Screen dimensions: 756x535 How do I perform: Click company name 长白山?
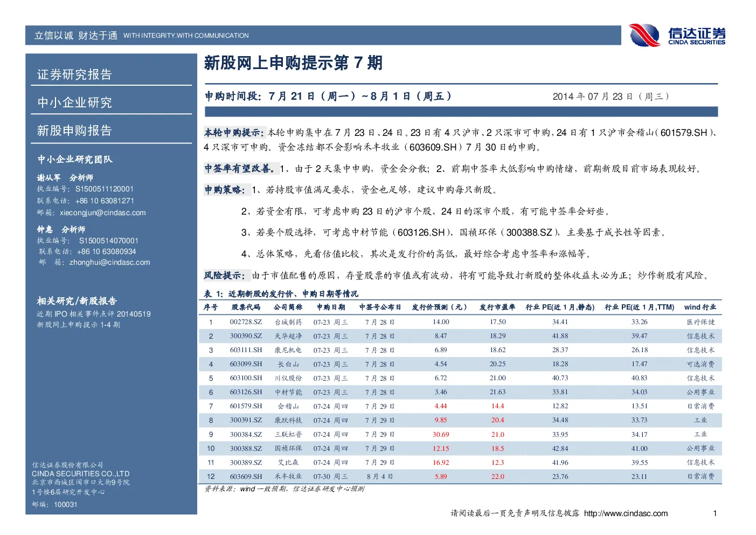click(288, 364)
